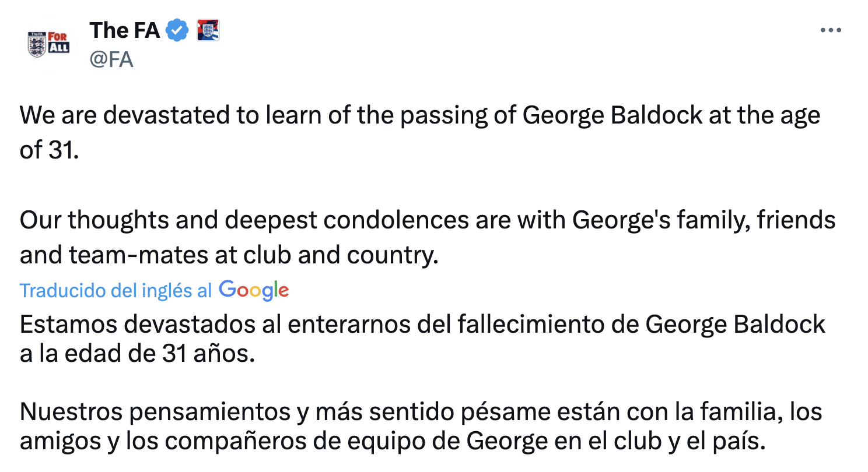Open The FA display name link
Image resolution: width=868 pixels, height=472 pixels.
point(124,30)
